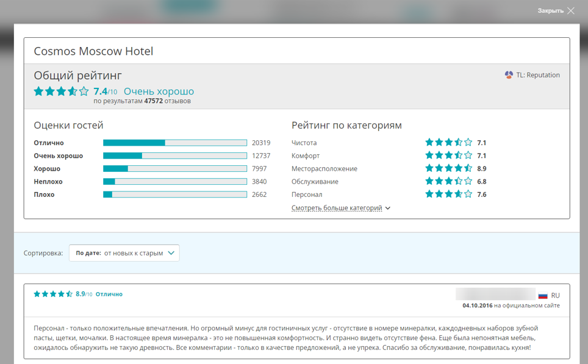Click the Cosmos Moscow Hotel title
588x364 pixels.
pos(93,51)
